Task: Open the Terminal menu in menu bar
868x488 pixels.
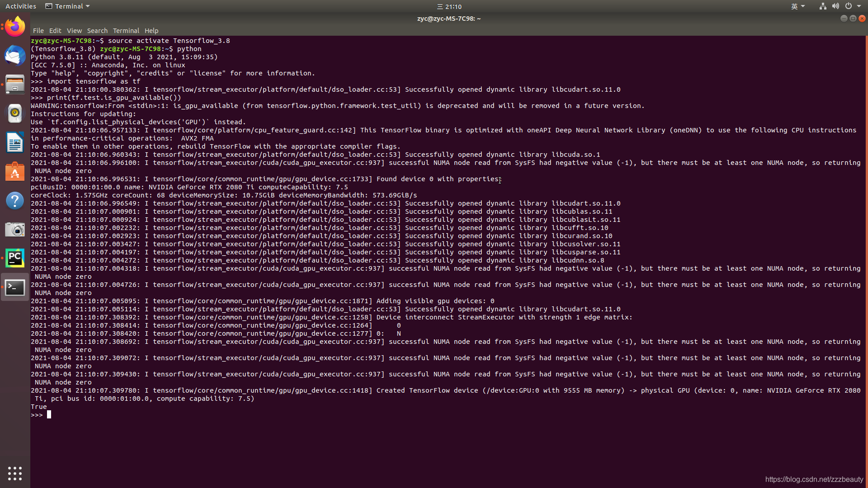Action: pyautogui.click(x=126, y=31)
